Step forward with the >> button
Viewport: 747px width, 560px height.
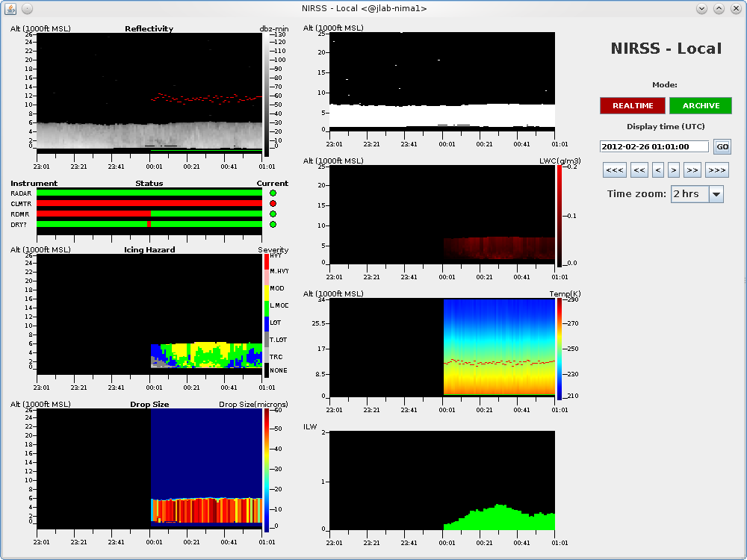pyautogui.click(x=692, y=170)
